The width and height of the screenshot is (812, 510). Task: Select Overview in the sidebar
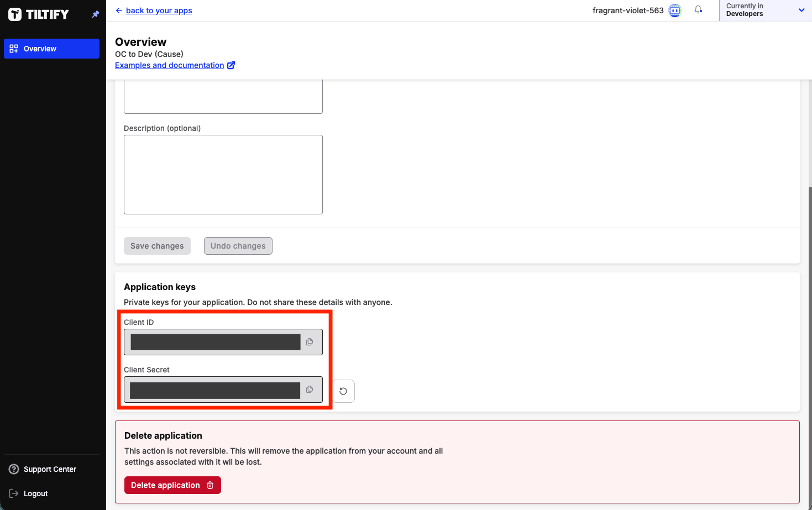tap(52, 49)
